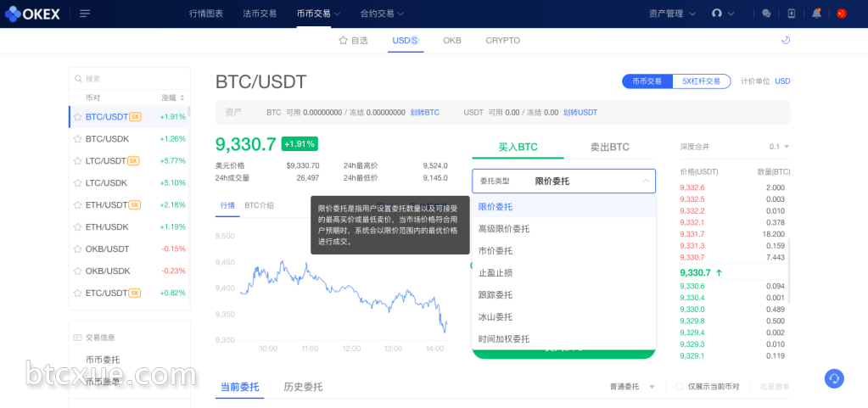The height and width of the screenshot is (408, 868).
Task: Favorite the ETH/USDT pair with its star
Action: [78, 204]
